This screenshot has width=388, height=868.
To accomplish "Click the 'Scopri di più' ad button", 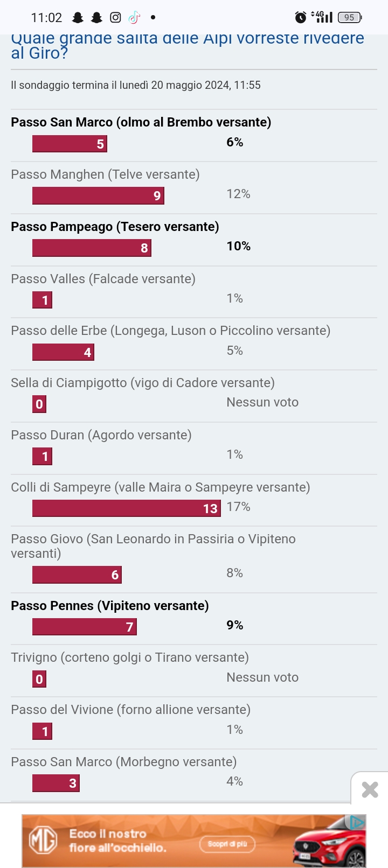I will pos(227,844).
